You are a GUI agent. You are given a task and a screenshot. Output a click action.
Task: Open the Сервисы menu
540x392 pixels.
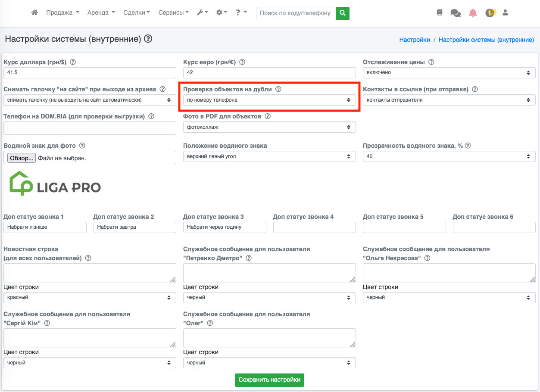coord(173,13)
